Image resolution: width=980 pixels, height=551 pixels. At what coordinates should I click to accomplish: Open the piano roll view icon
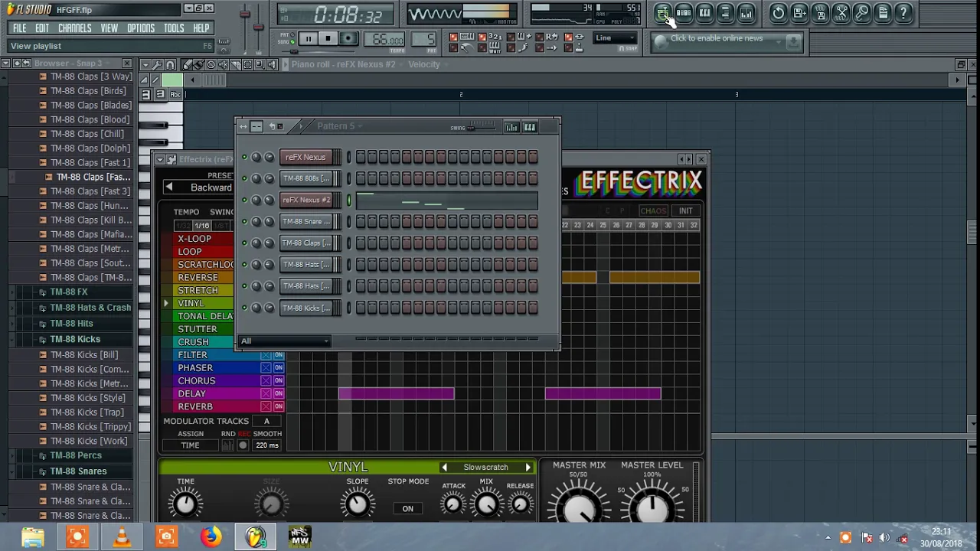click(x=704, y=12)
